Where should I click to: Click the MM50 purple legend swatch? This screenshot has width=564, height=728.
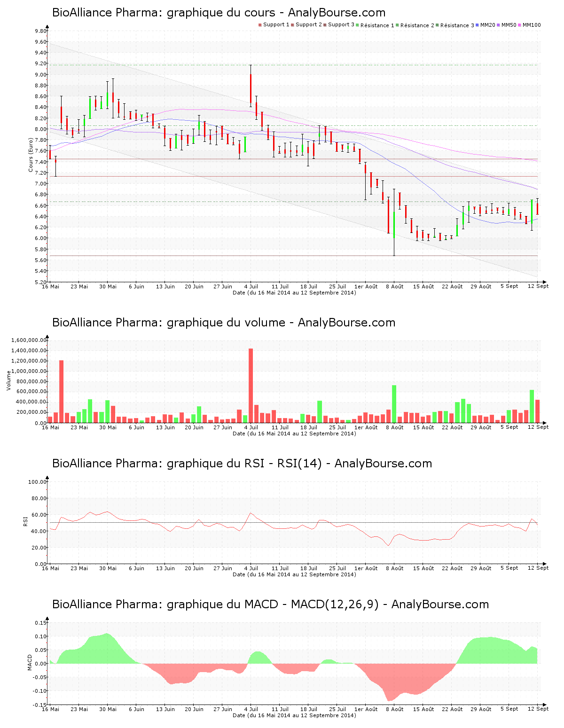(x=499, y=25)
